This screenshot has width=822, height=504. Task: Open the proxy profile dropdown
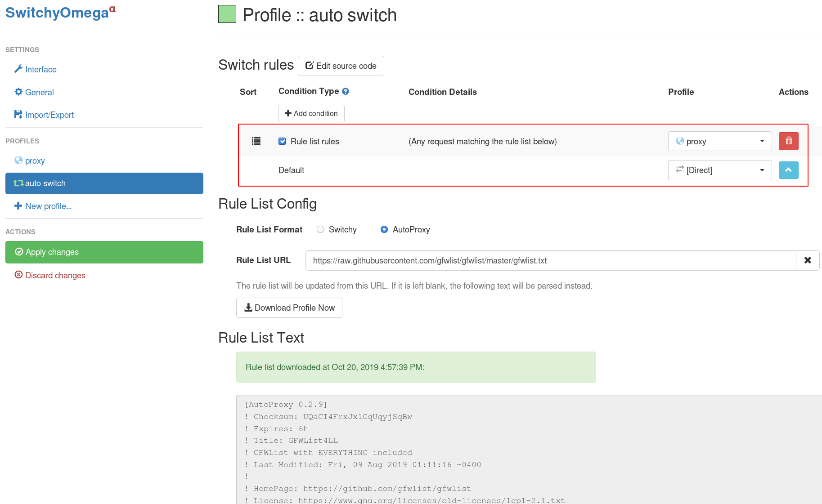tap(719, 141)
